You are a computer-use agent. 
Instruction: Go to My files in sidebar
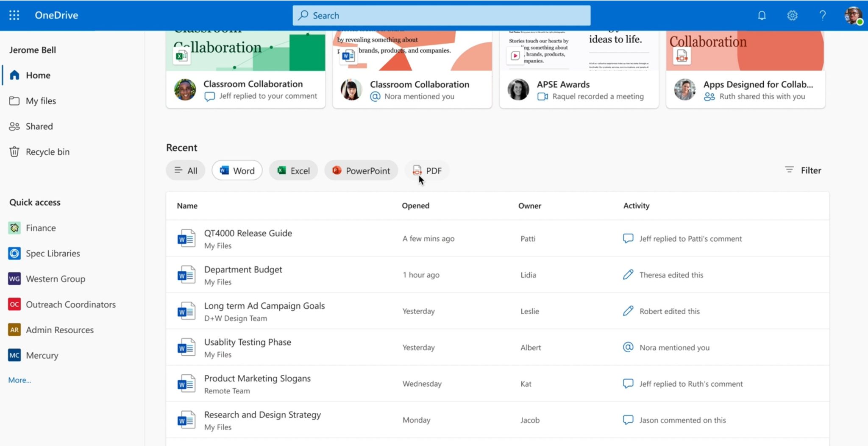pos(41,101)
